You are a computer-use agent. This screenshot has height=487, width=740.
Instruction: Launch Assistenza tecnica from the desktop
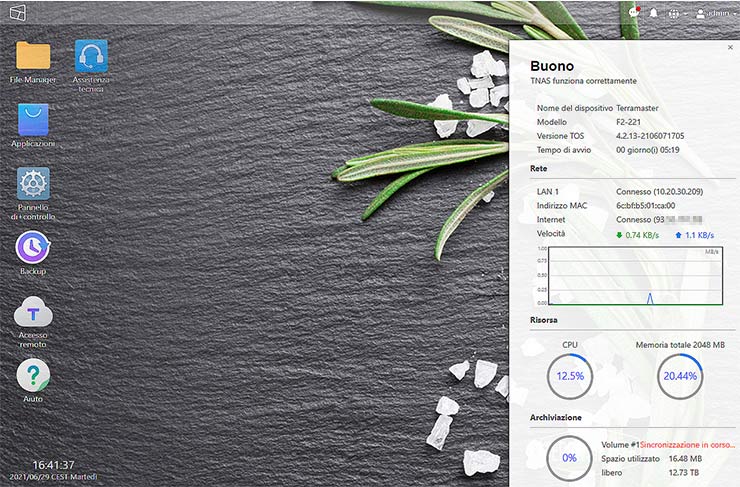(91, 57)
